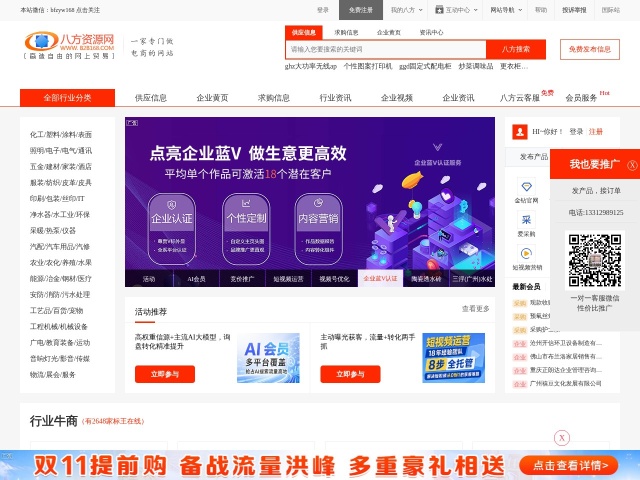
Task: Click the WeChat QR code image
Action: point(595,260)
